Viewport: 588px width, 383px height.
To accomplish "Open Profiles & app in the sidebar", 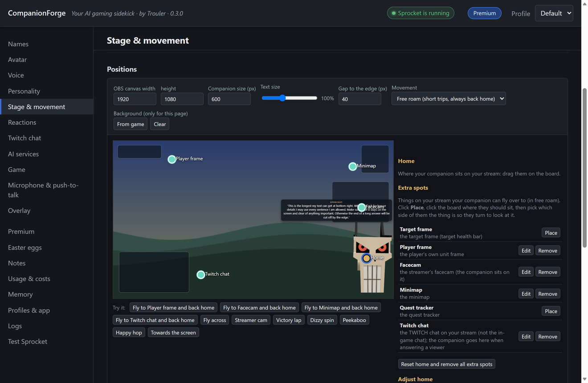I will click(x=46, y=310).
